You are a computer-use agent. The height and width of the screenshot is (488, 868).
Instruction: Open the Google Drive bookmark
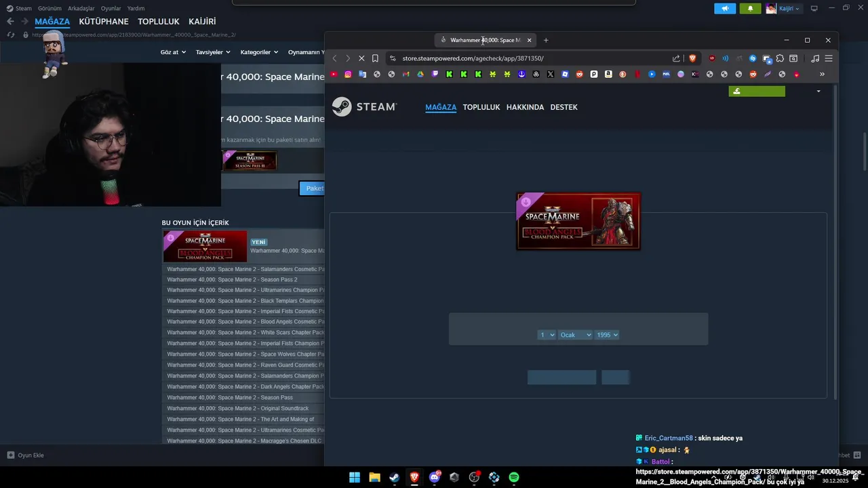click(420, 75)
